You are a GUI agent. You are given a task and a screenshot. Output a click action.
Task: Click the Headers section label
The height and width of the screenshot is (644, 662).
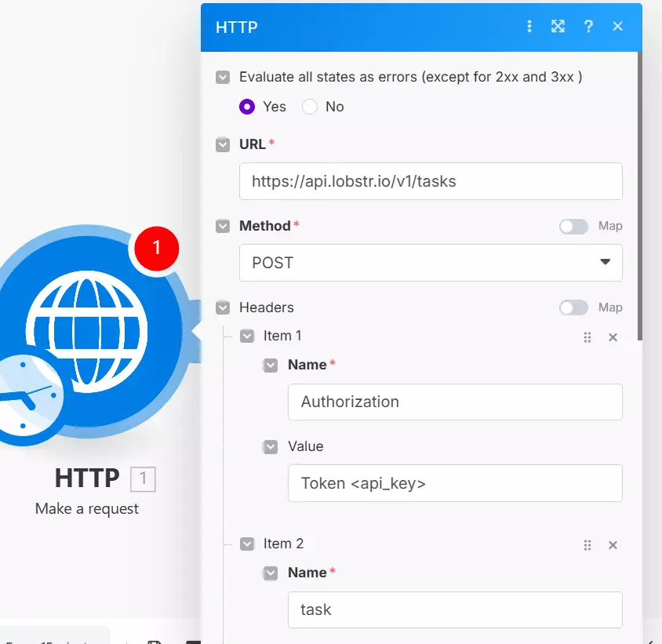[x=267, y=307]
